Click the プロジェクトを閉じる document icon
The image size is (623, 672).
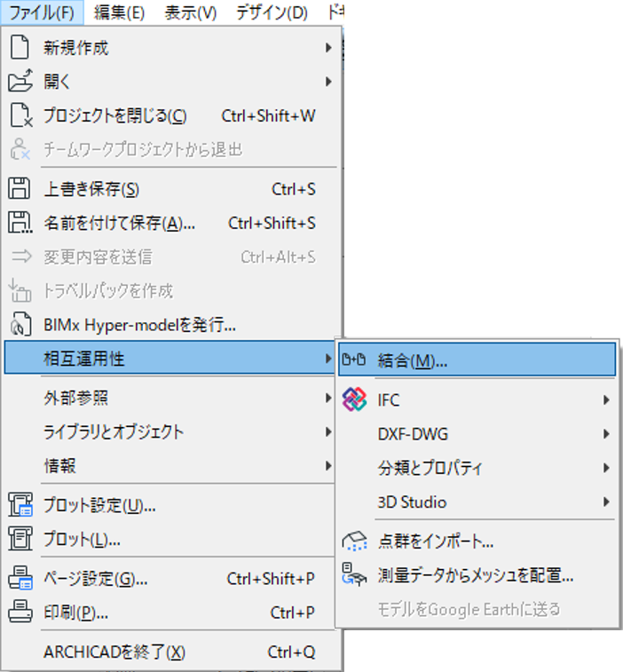point(21,115)
